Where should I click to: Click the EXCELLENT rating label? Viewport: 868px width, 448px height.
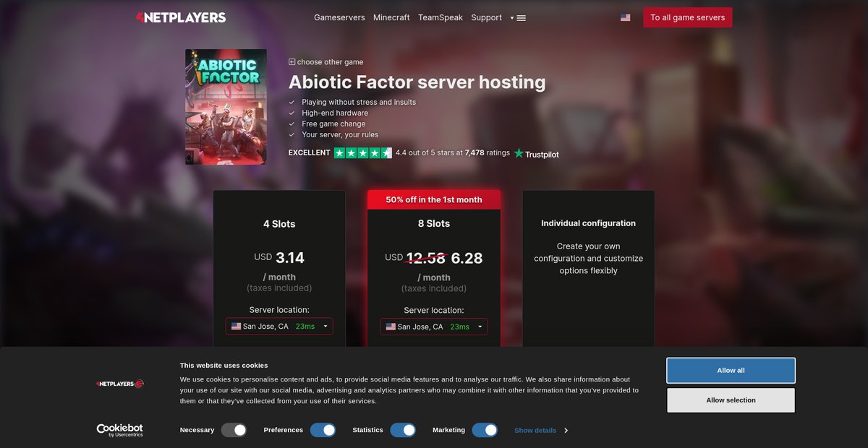tap(309, 153)
